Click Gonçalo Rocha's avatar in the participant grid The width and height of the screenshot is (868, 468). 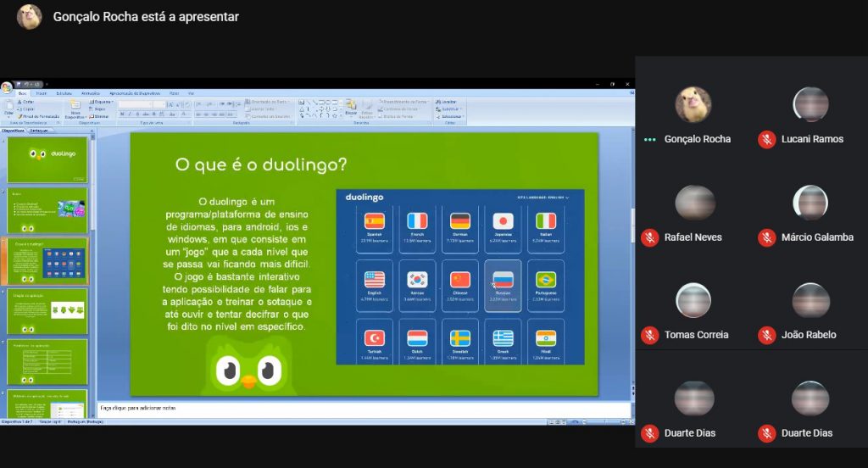pyautogui.click(x=693, y=105)
